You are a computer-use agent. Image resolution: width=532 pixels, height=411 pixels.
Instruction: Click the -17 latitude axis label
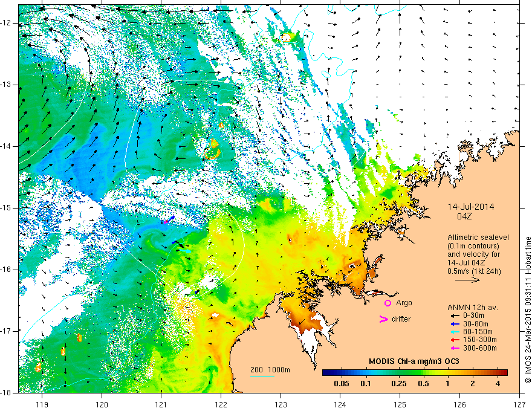[x=7, y=331]
